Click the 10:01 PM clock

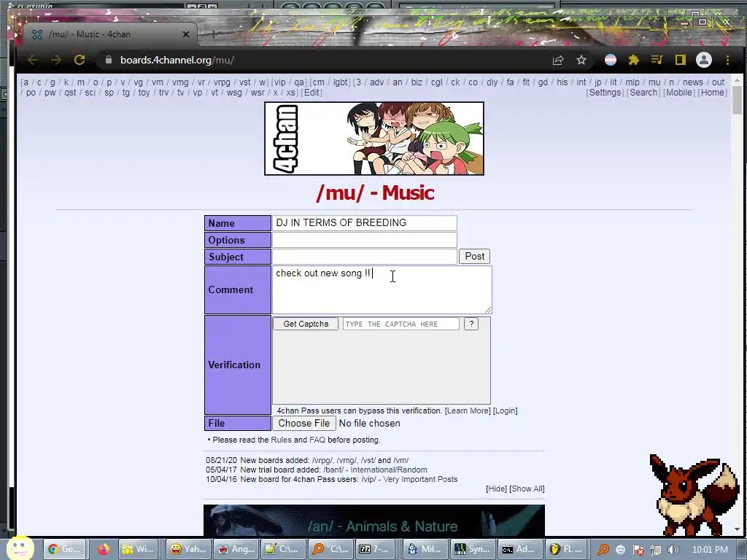[710, 550]
